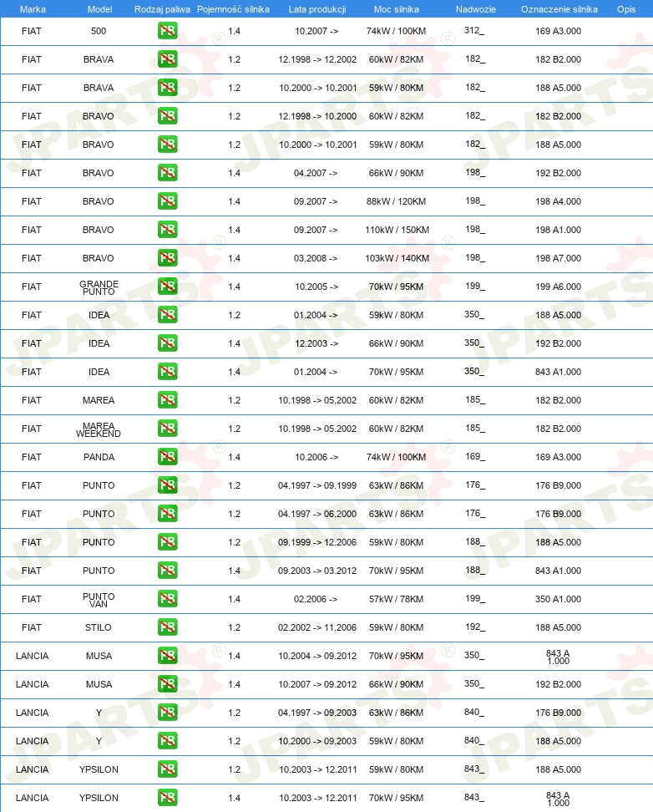Screen dimensions: 653x812
Task: Click fuel icon for IDEA 70kW / 95KM row
Action: [167, 372]
